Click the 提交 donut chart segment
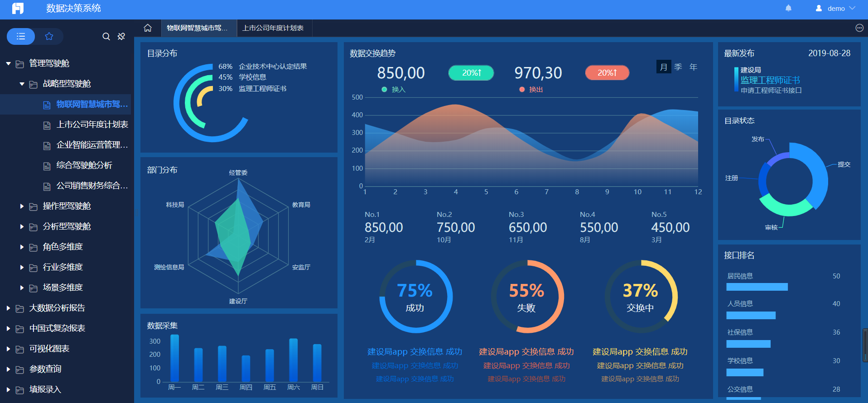This screenshot has height=403, width=868. [815, 176]
